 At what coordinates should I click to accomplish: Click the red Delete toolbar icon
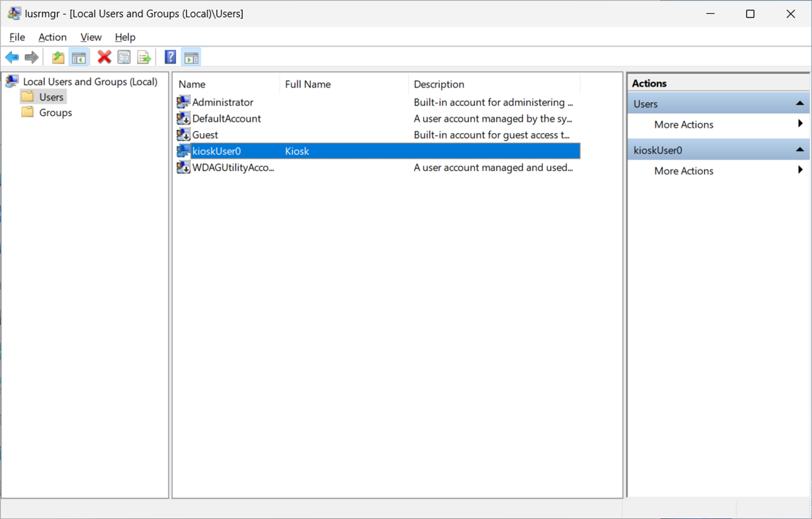[x=104, y=57]
